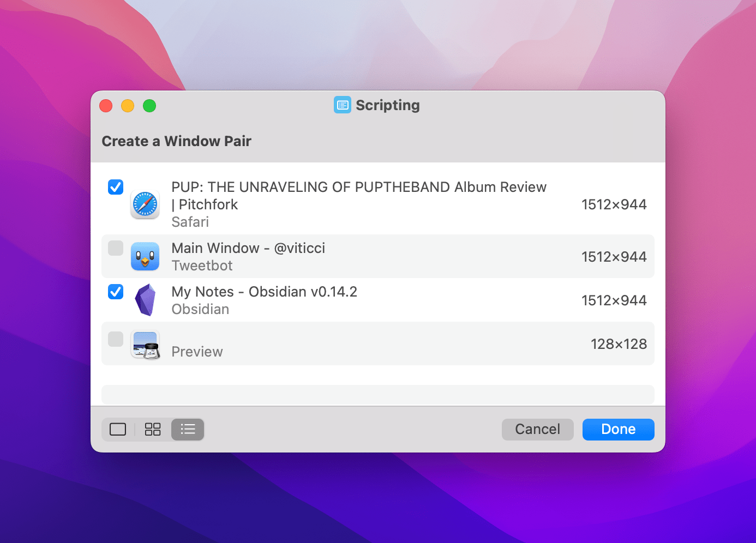Uncheck the Safari Pitchfork window checkbox
This screenshot has width=756, height=543.
(116, 187)
